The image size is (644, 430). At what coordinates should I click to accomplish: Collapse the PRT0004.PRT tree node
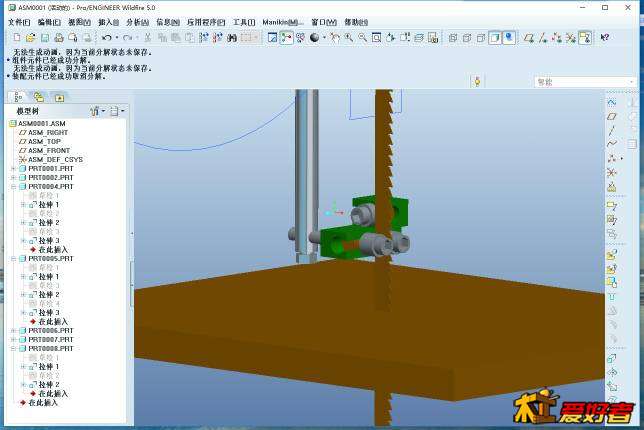(x=14, y=186)
